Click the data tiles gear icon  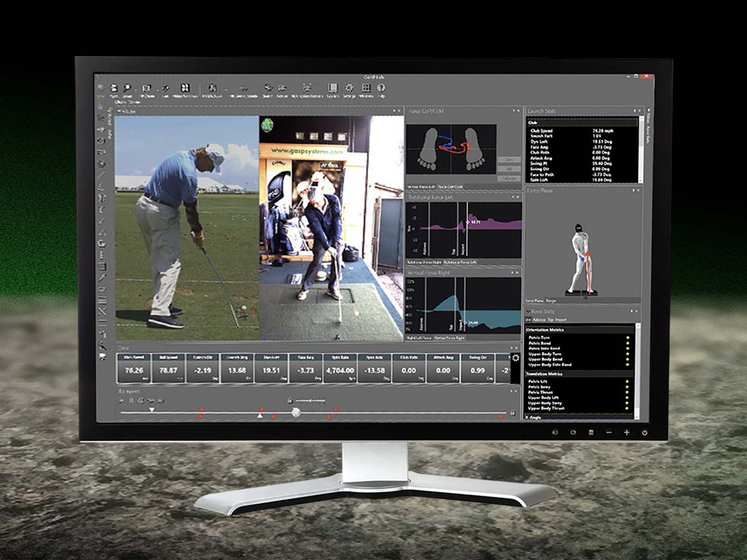click(515, 358)
